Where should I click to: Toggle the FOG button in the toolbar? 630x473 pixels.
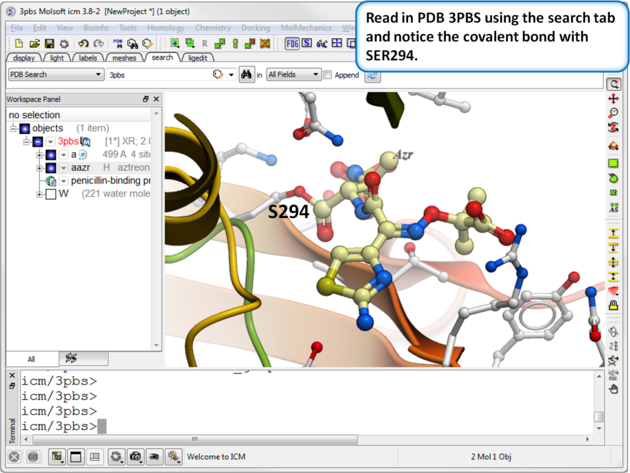pyautogui.click(x=293, y=44)
